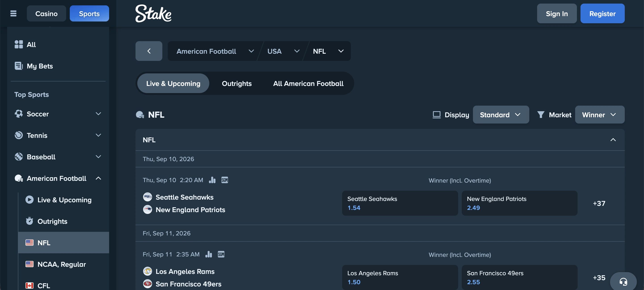Open New England Patriots name in match row
Image resolution: width=644 pixels, height=290 pixels.
click(x=190, y=210)
